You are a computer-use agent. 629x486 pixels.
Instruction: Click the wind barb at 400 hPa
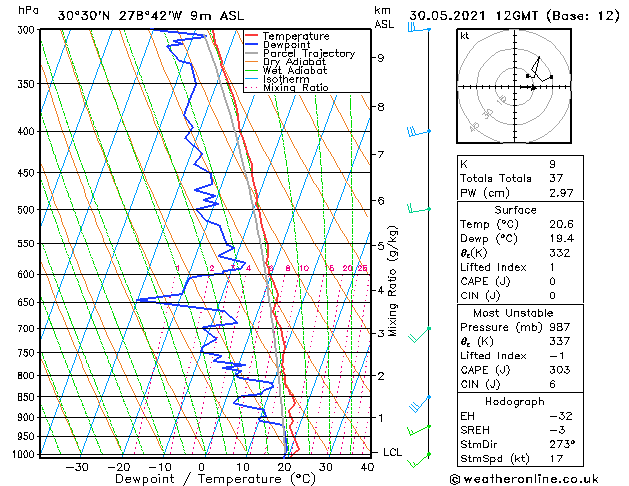click(419, 132)
